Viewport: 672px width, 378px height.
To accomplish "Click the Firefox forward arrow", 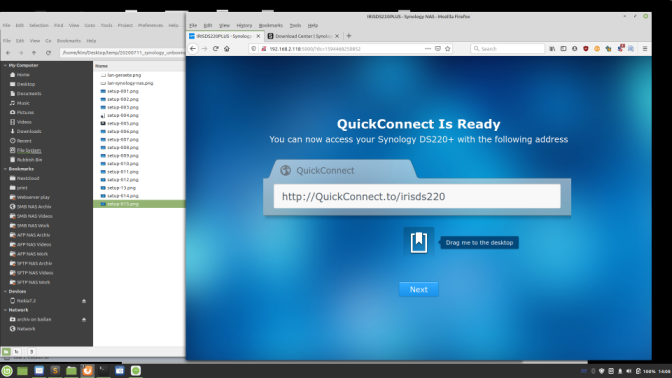I will point(204,49).
